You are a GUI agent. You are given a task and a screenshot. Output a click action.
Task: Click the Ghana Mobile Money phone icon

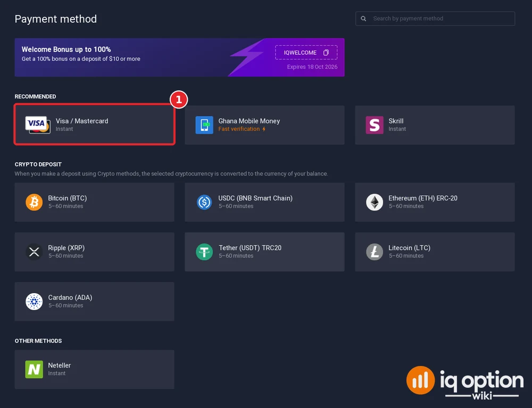(x=204, y=125)
